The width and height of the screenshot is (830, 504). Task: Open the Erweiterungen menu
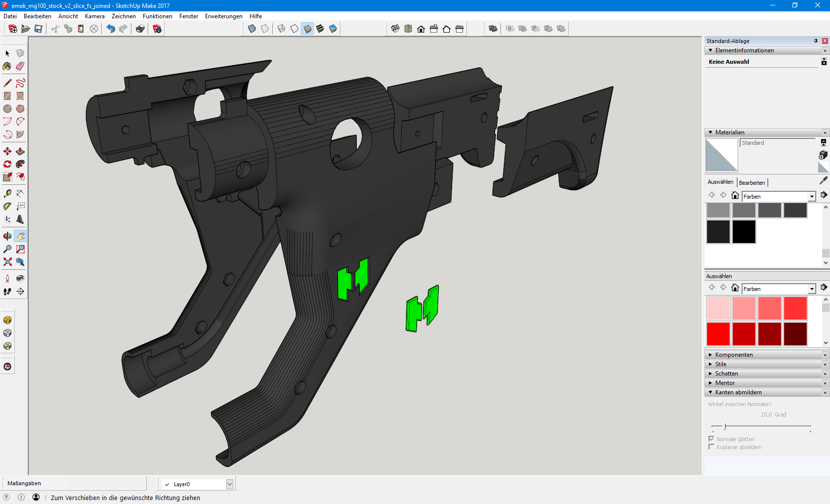223,16
